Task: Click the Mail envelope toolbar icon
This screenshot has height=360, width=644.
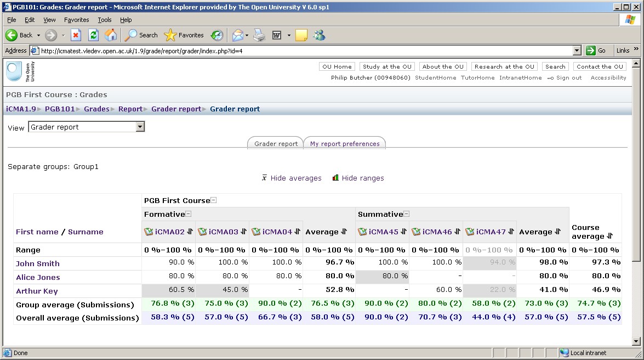Action: 237,35
